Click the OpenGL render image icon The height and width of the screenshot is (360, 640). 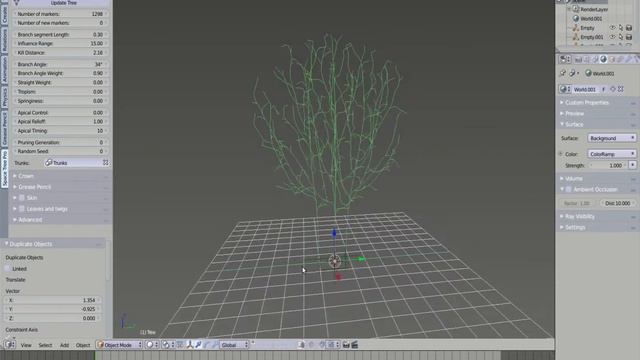(x=346, y=345)
